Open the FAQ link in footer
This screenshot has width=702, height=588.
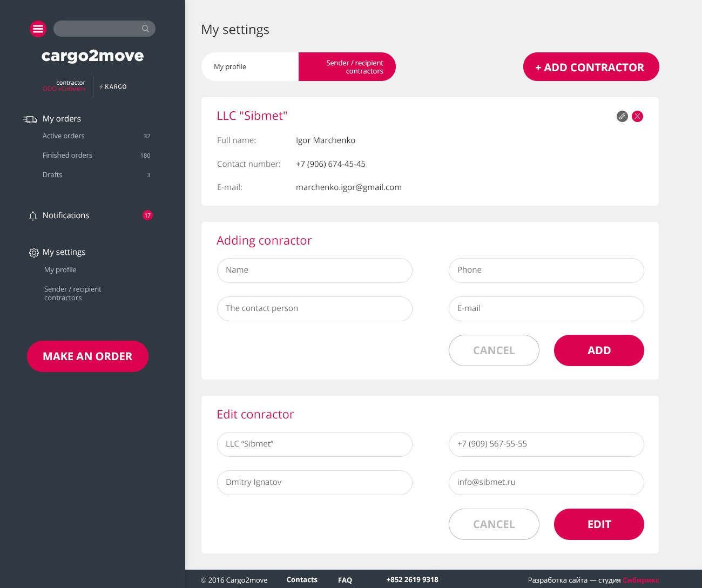tap(345, 580)
